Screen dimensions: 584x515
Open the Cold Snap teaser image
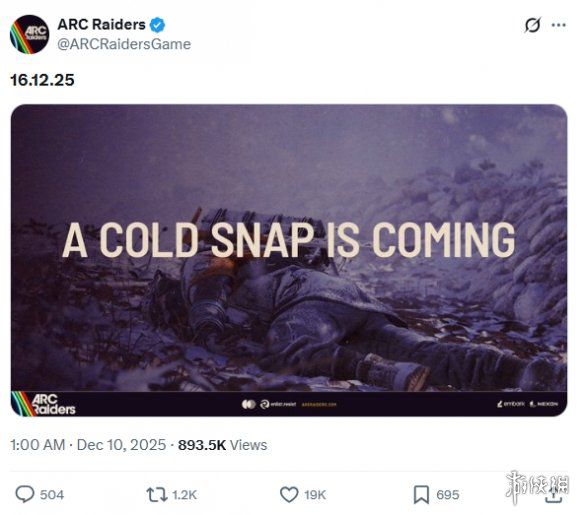click(289, 260)
